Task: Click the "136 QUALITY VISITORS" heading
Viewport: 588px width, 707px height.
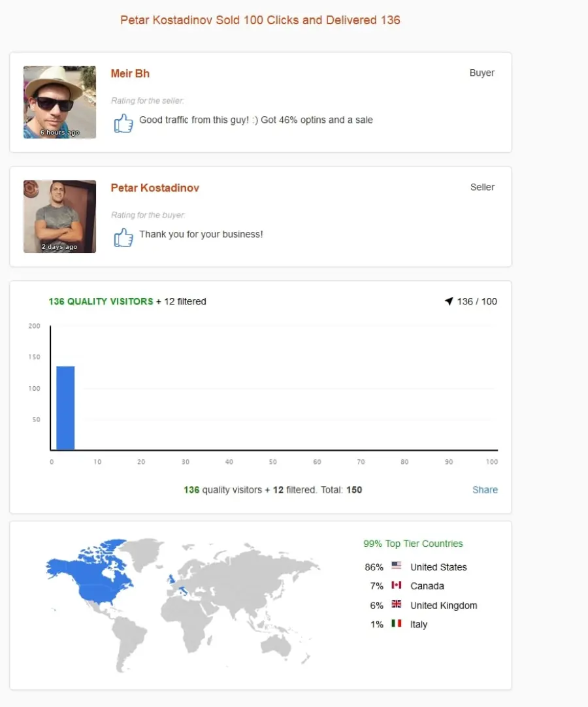Action: (x=101, y=302)
